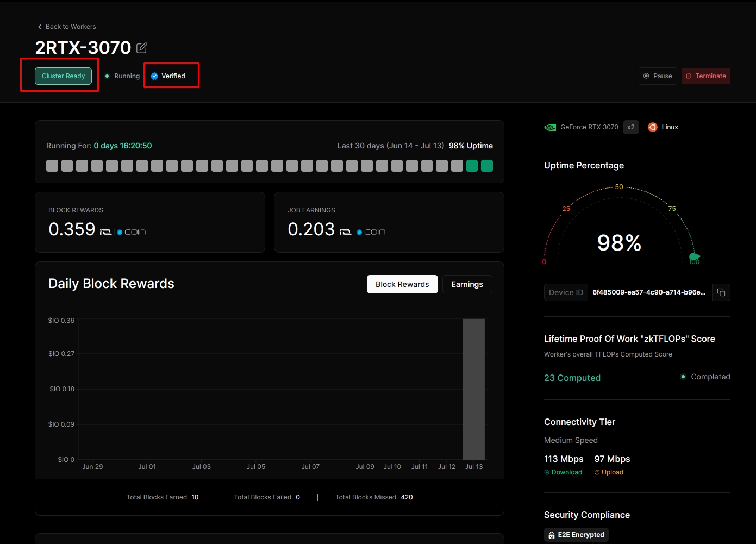
Task: Click the Device ID value field
Action: [x=649, y=292]
